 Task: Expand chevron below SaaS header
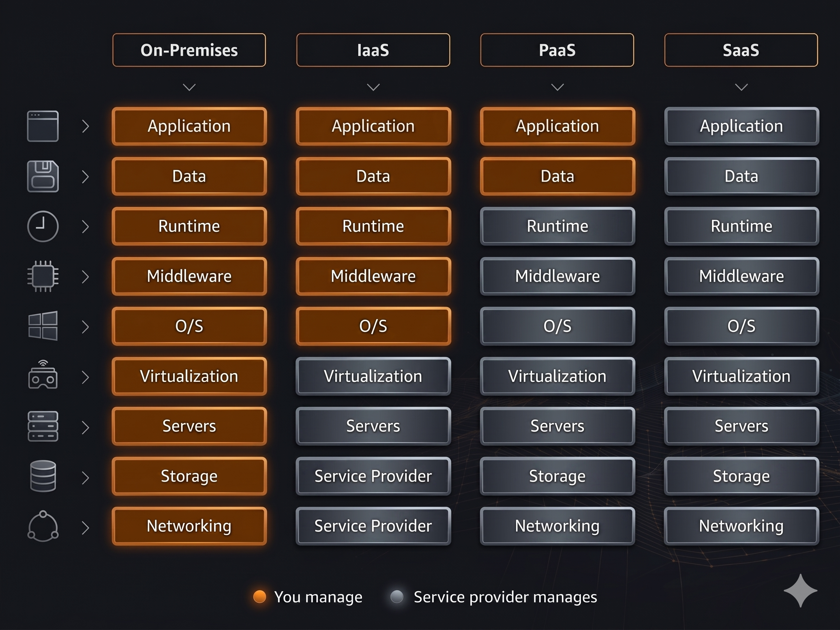point(741,87)
